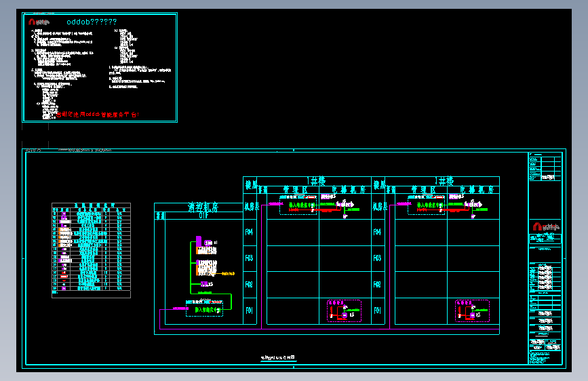Click the red logo in the title block
The height and width of the screenshot is (381, 588).
click(x=536, y=226)
